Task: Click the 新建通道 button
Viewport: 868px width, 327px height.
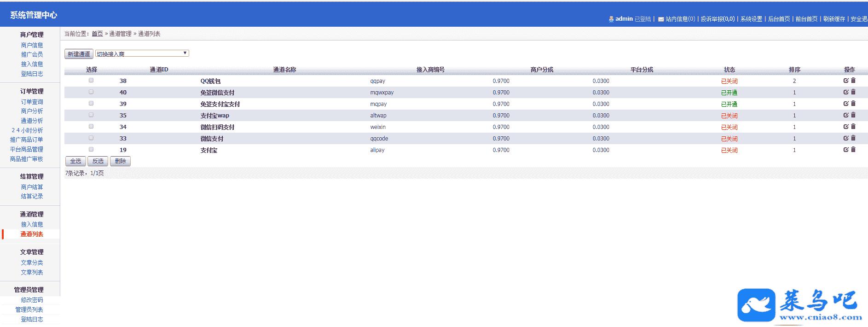Action: tap(79, 54)
